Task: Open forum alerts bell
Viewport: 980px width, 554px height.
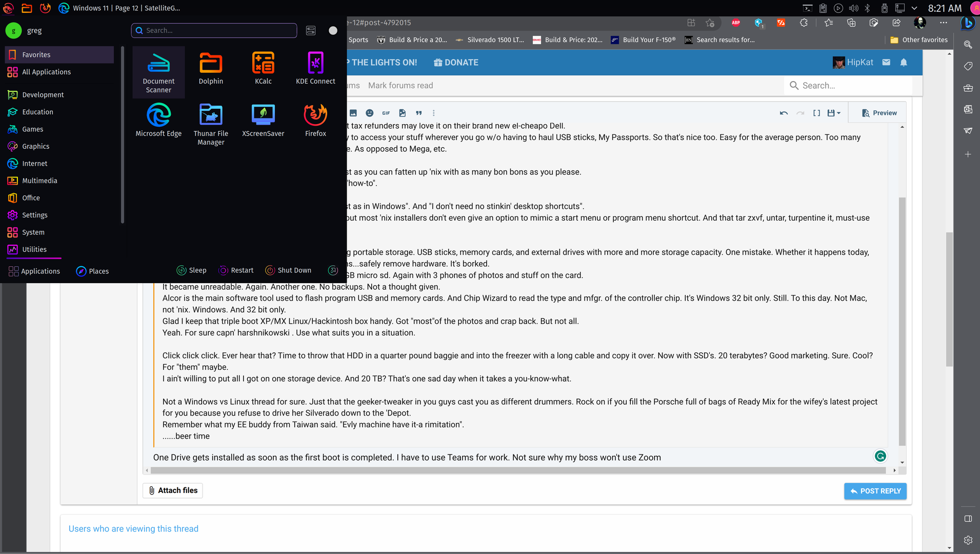Action: pyautogui.click(x=904, y=62)
